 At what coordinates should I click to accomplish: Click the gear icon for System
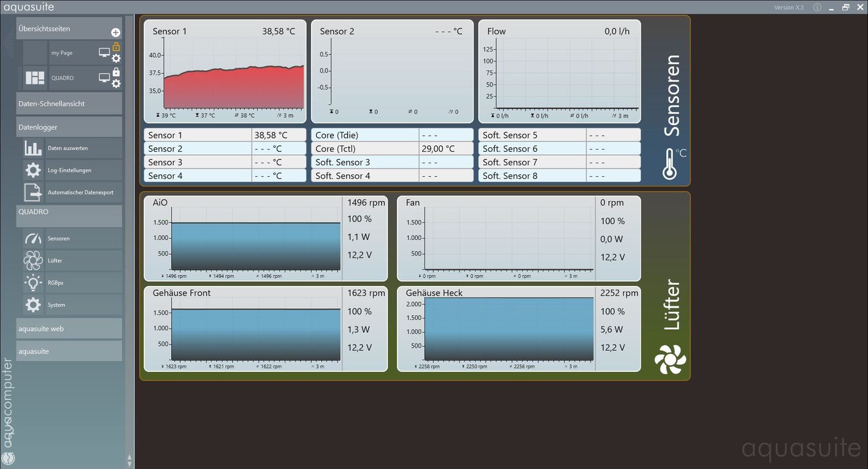point(33,305)
